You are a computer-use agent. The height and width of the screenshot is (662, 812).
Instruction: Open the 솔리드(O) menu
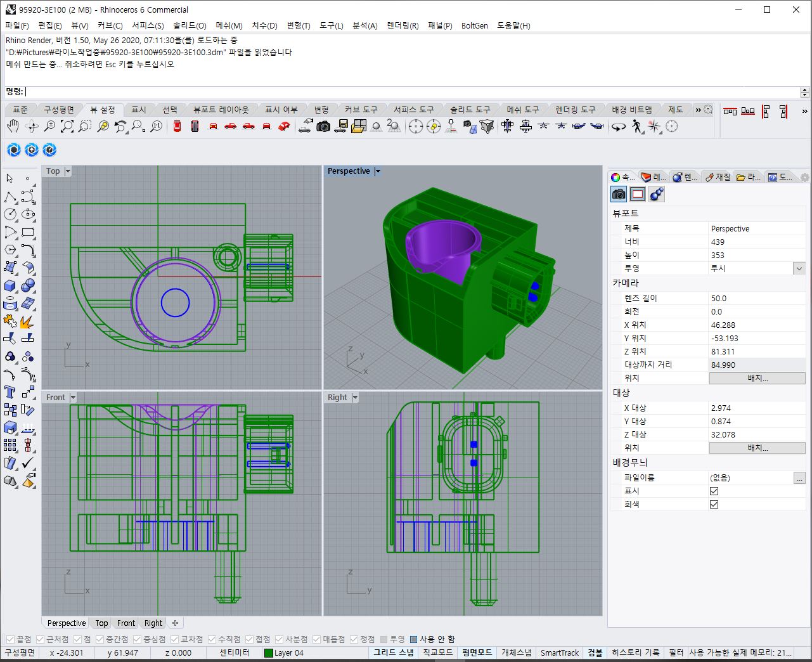pyautogui.click(x=190, y=25)
